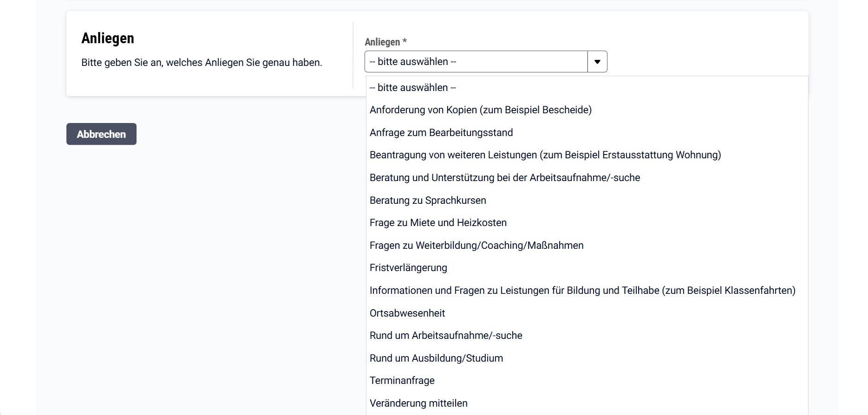
Task: Choose 'Frage zu Miete und Heizkosten'
Action: (x=438, y=223)
